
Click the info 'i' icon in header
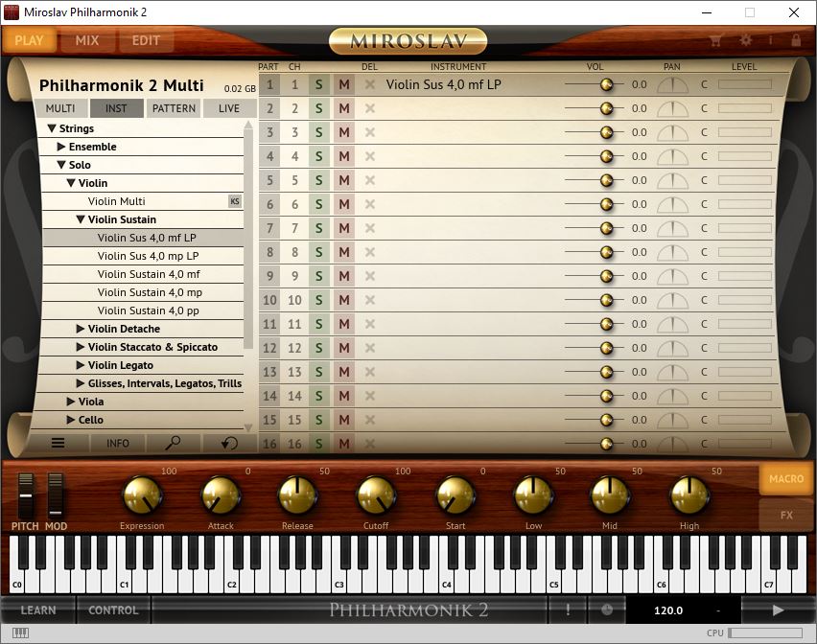pyautogui.click(x=771, y=40)
